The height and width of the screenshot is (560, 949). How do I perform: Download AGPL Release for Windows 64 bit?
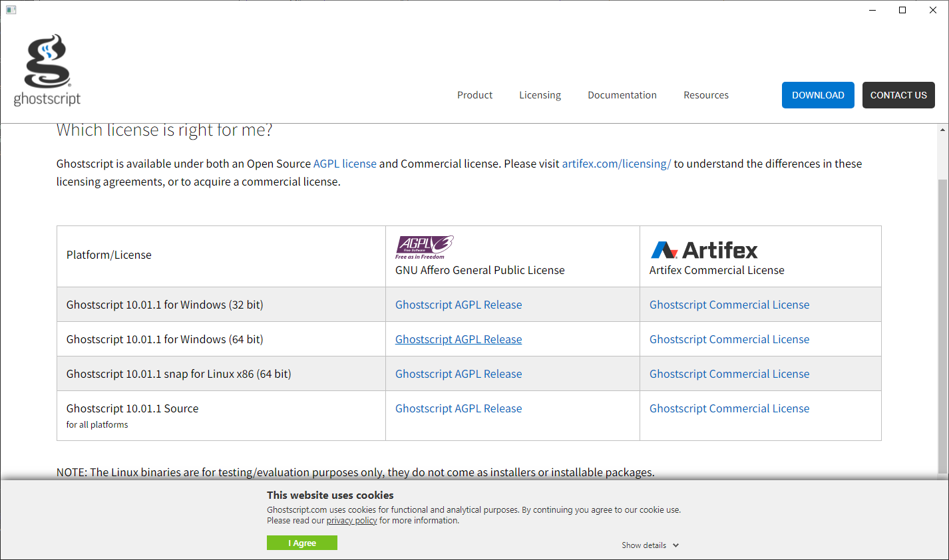point(458,339)
